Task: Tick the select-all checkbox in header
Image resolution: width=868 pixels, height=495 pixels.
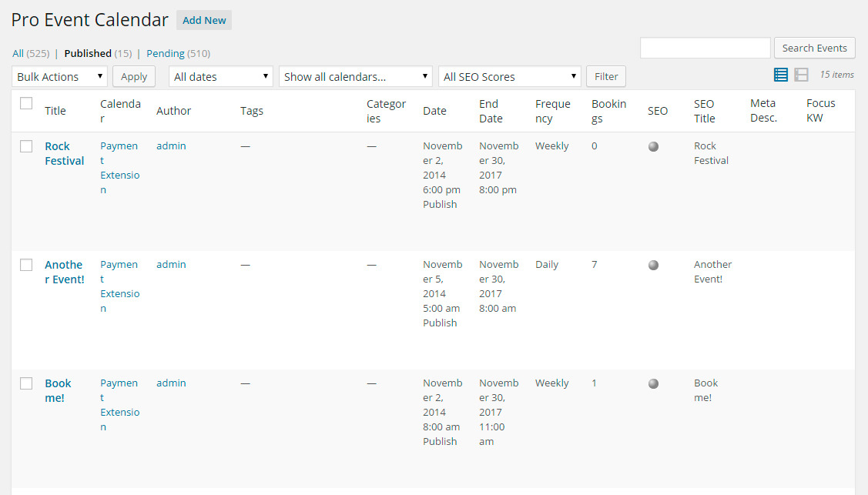Action: pos(26,103)
